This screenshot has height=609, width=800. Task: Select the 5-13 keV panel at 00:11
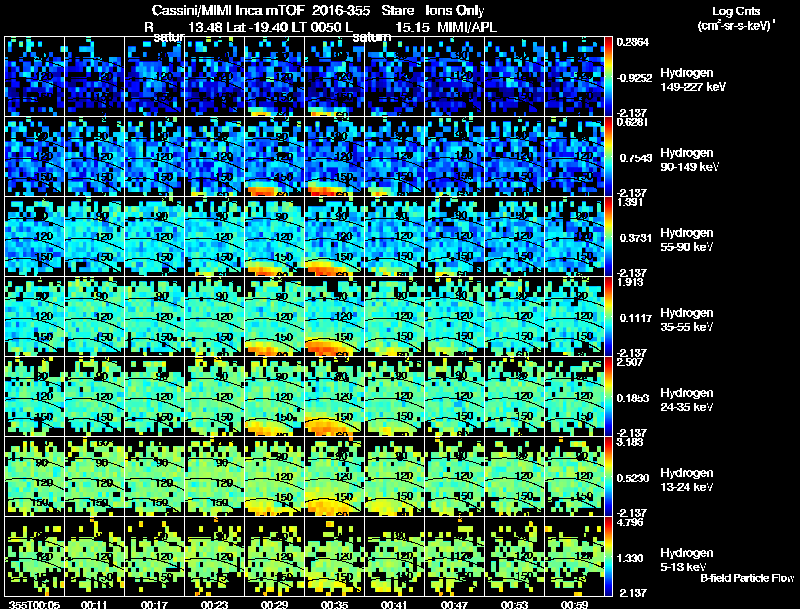(94, 557)
